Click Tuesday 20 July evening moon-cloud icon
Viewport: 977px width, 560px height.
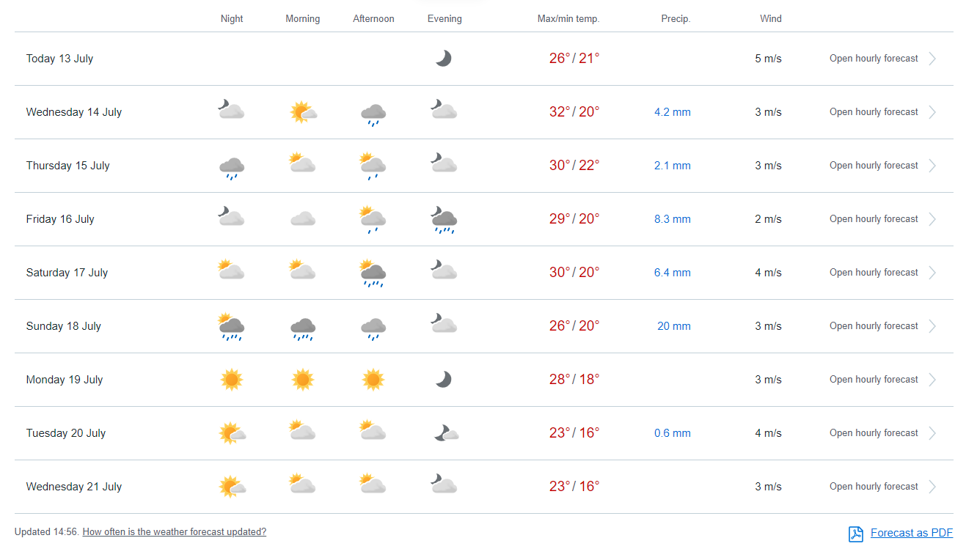click(445, 433)
